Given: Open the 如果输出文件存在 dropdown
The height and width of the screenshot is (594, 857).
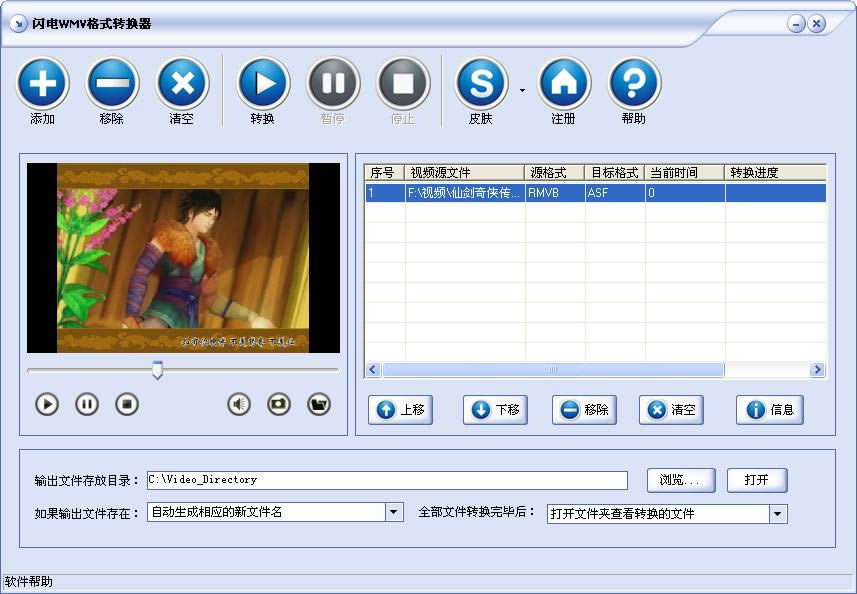Looking at the screenshot, I should [x=394, y=513].
